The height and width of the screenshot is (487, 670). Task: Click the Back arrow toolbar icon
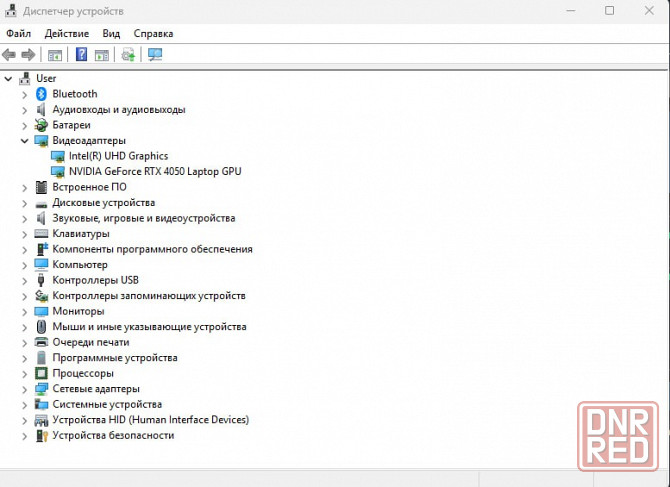click(9, 54)
